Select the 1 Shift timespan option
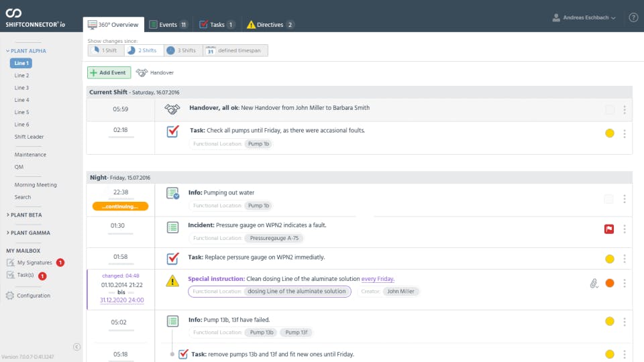This screenshot has width=644, height=362. click(x=105, y=50)
